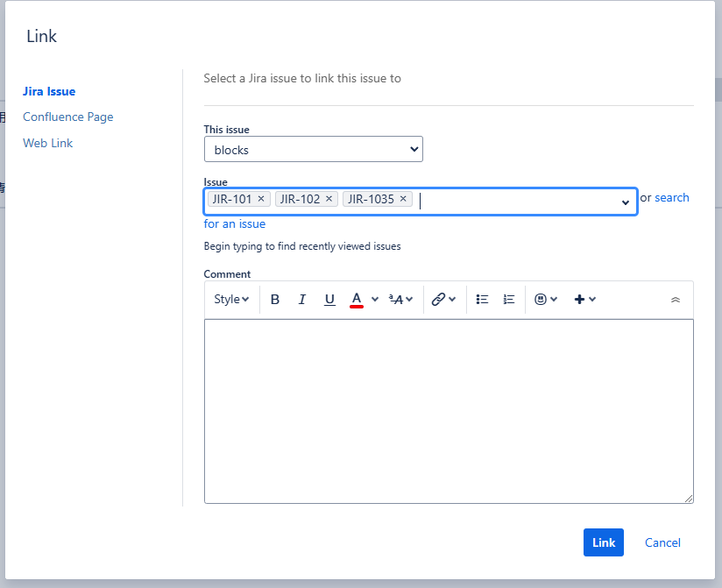722x588 pixels.
Task: Switch to the Web Link tab
Action: [47, 143]
